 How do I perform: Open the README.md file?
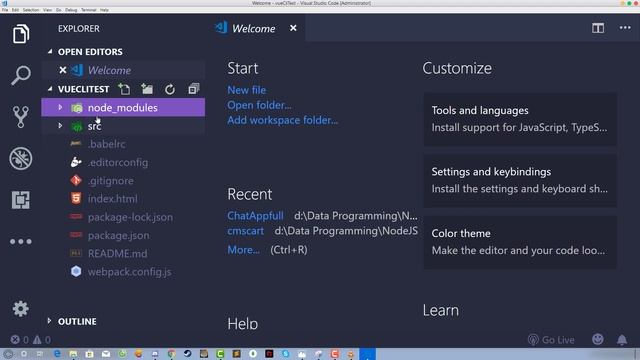click(x=123, y=253)
